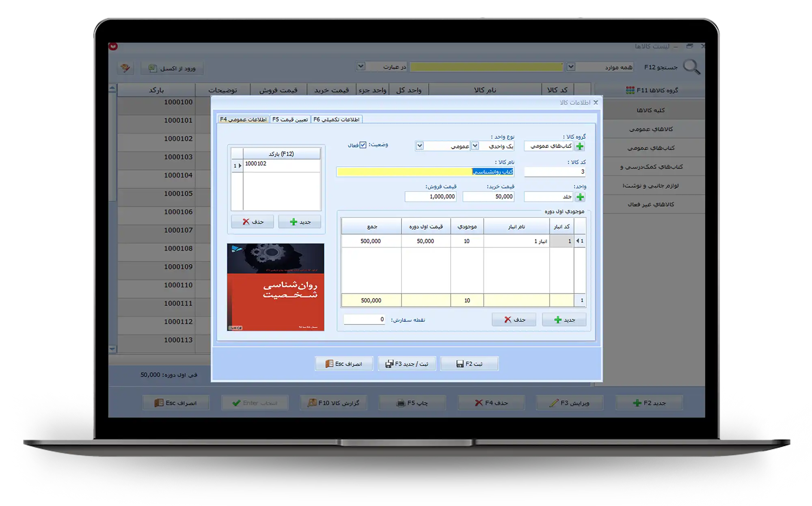The image size is (812, 506).
Task: Click the قیمت فروش field showing 1,000,000
Action: tap(430, 196)
